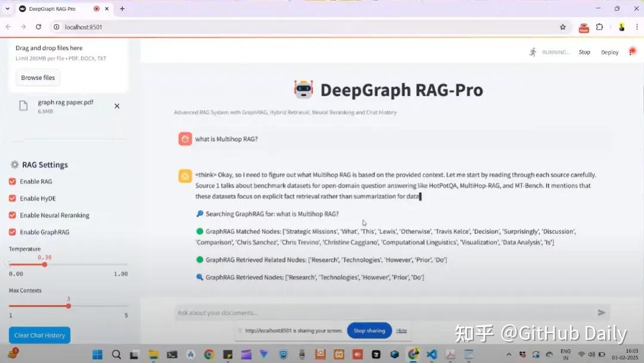This screenshot has width=644, height=363.
Task: Expand the taskbar system tray language selector
Action: click(565, 354)
